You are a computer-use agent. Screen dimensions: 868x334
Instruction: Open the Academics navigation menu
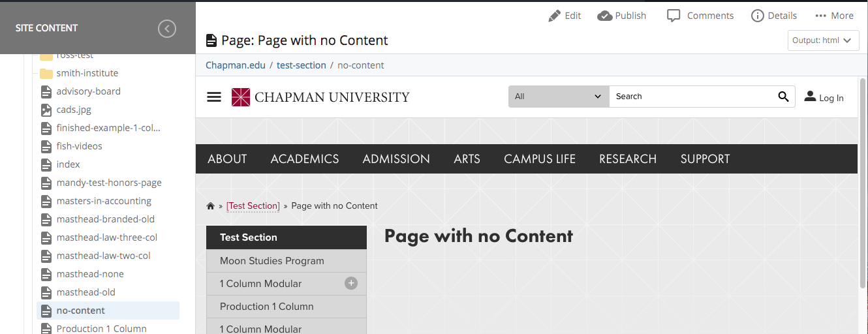305,159
